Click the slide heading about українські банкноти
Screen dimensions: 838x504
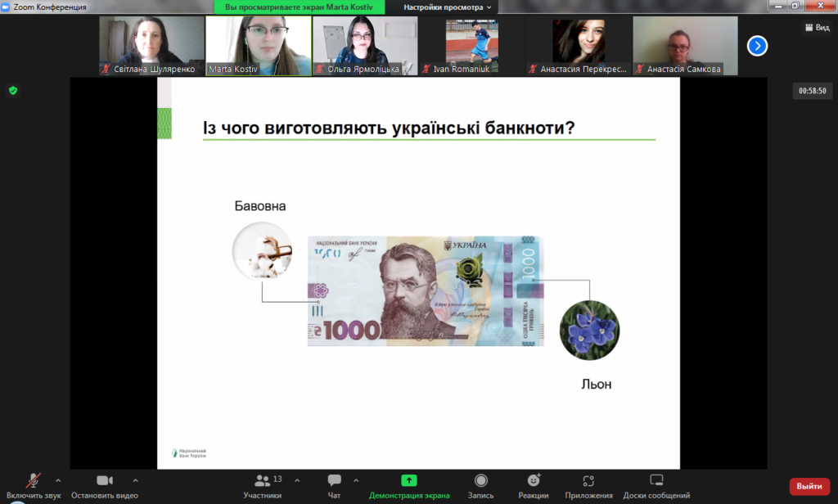[x=389, y=128]
